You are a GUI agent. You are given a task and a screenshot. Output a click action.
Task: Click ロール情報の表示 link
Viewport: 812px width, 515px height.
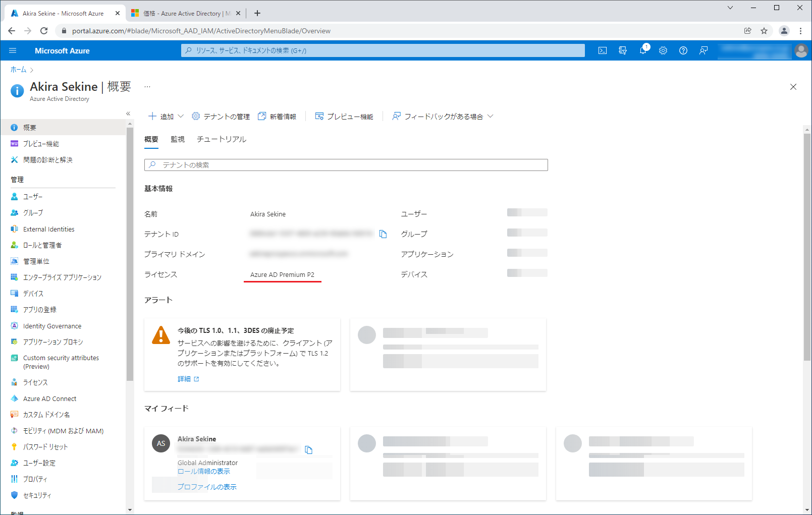[x=204, y=471]
